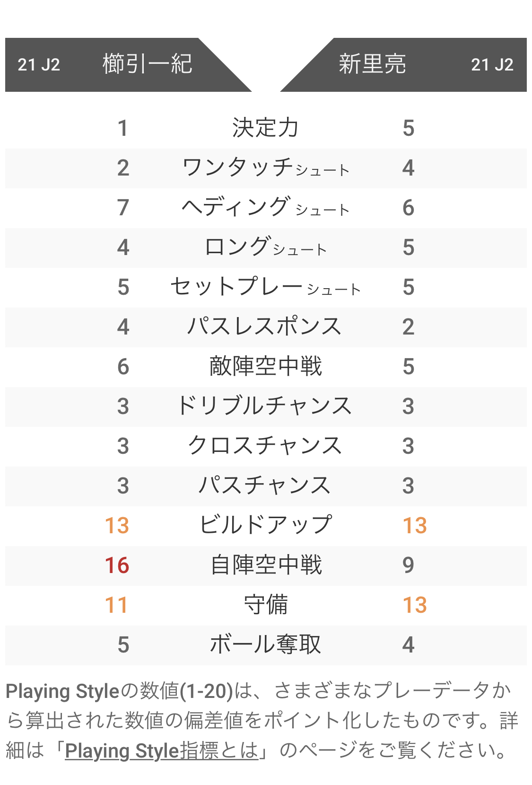Click the red 16 value for 自陣空中戦
The width and height of the screenshot is (532, 785).
tap(117, 565)
